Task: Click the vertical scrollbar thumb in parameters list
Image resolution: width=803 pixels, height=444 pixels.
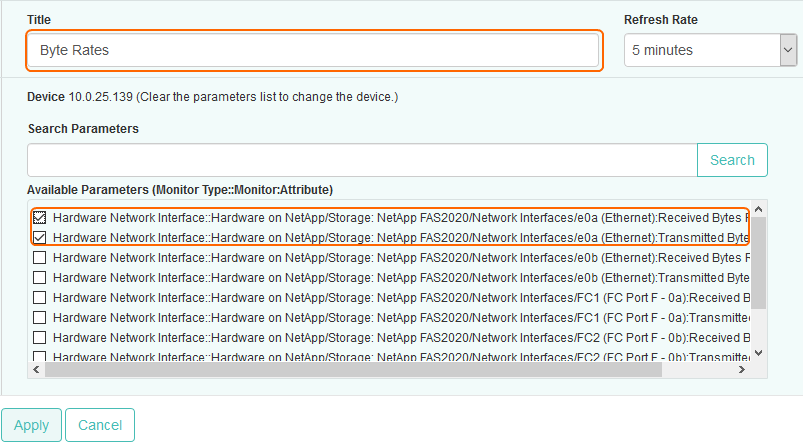Action: [x=758, y=262]
